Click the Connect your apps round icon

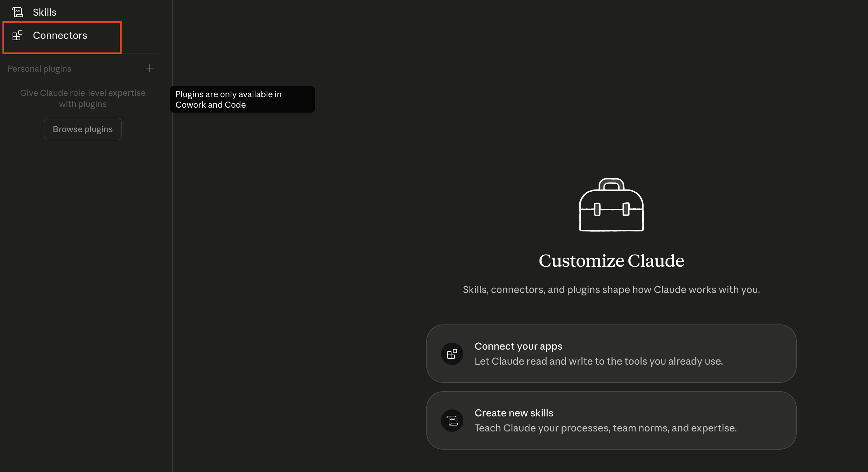click(x=452, y=354)
